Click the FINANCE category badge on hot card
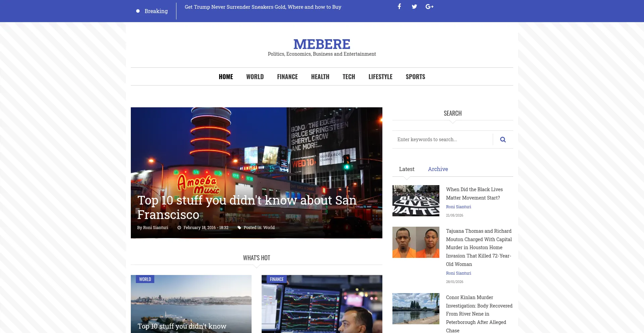Image resolution: width=644 pixels, height=333 pixels. pyautogui.click(x=277, y=279)
